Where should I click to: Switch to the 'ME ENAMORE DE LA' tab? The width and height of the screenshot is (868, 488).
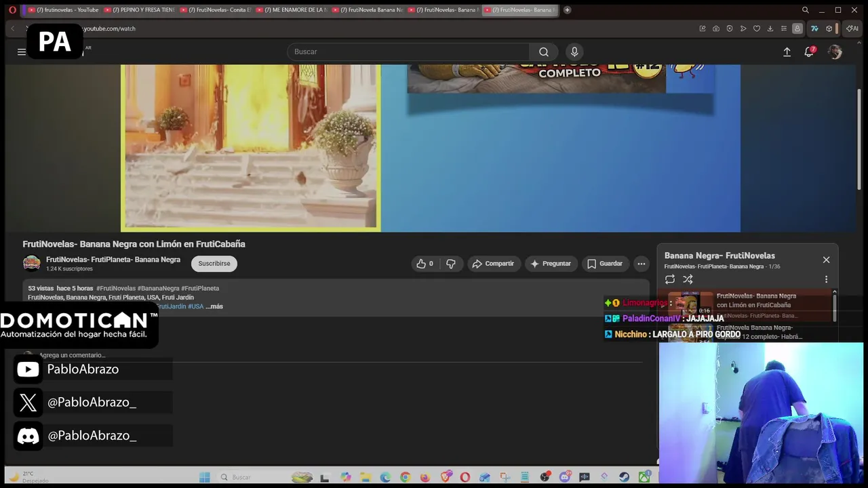coord(291,9)
